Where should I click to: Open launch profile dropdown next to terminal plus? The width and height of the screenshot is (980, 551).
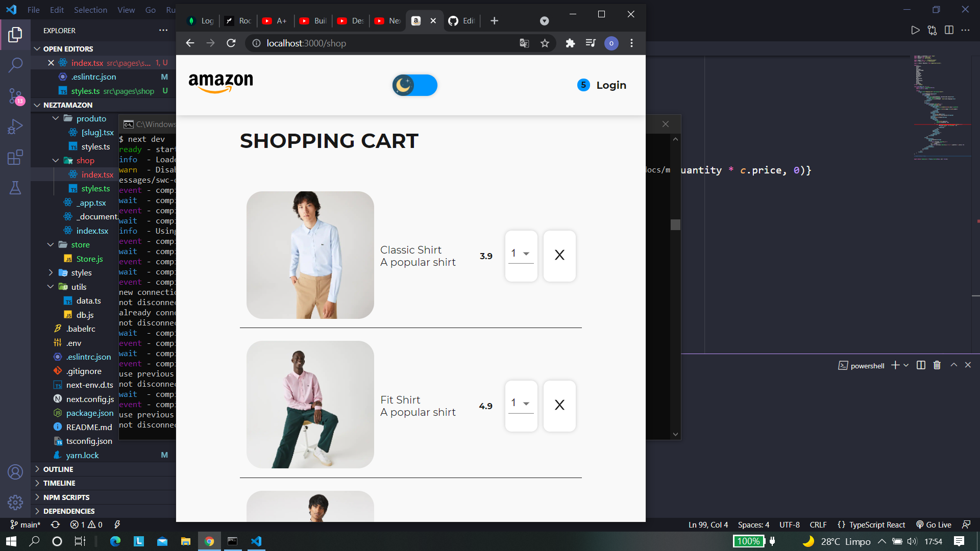tap(906, 365)
